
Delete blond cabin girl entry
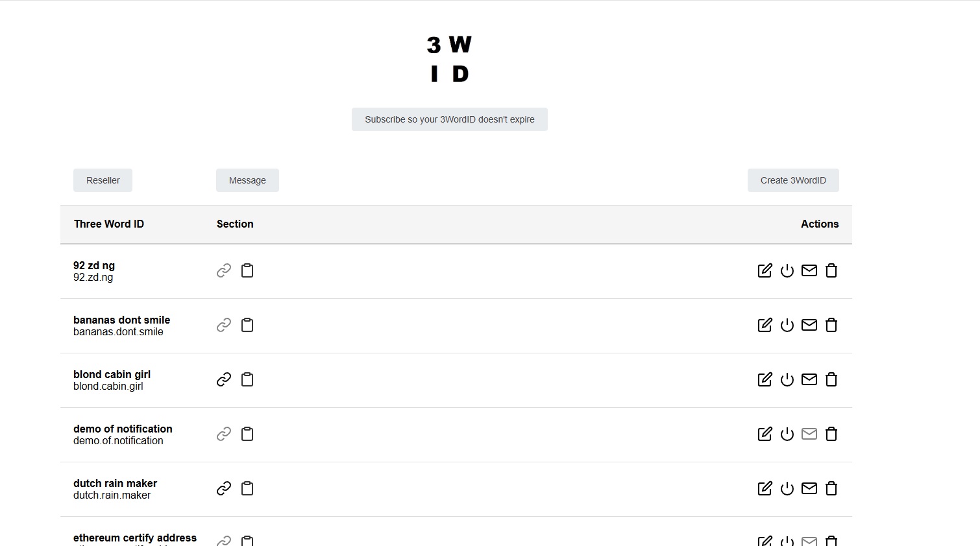(x=831, y=379)
